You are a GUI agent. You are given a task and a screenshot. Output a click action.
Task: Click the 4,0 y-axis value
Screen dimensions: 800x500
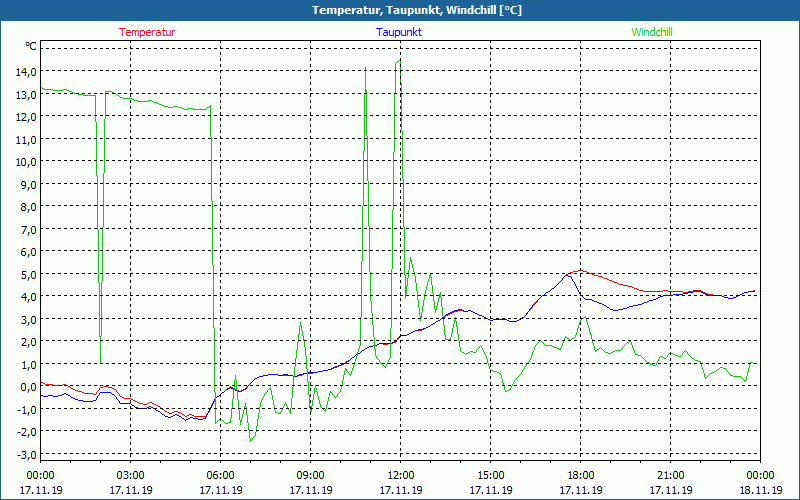(29, 297)
